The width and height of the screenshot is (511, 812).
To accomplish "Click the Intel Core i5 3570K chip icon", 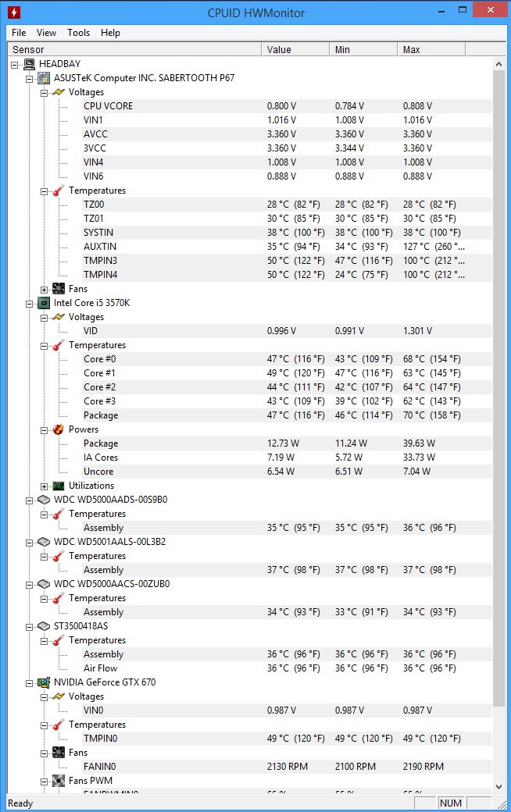I will click(44, 303).
